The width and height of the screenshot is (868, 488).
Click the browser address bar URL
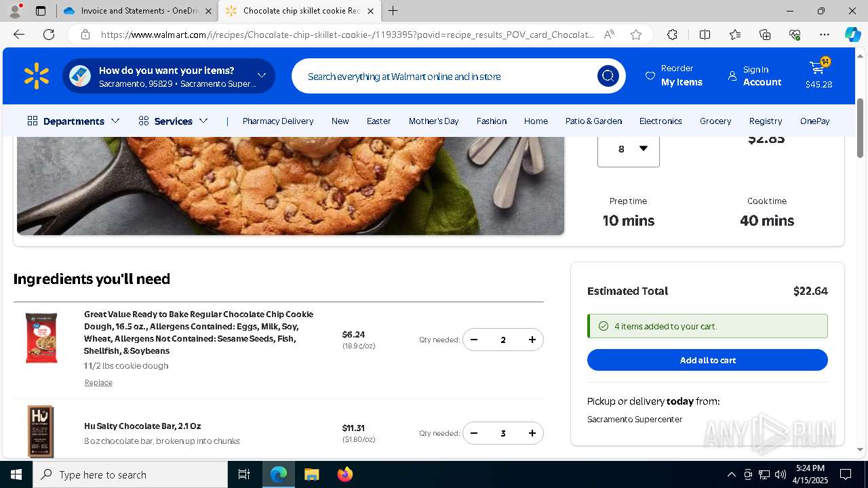pos(347,35)
